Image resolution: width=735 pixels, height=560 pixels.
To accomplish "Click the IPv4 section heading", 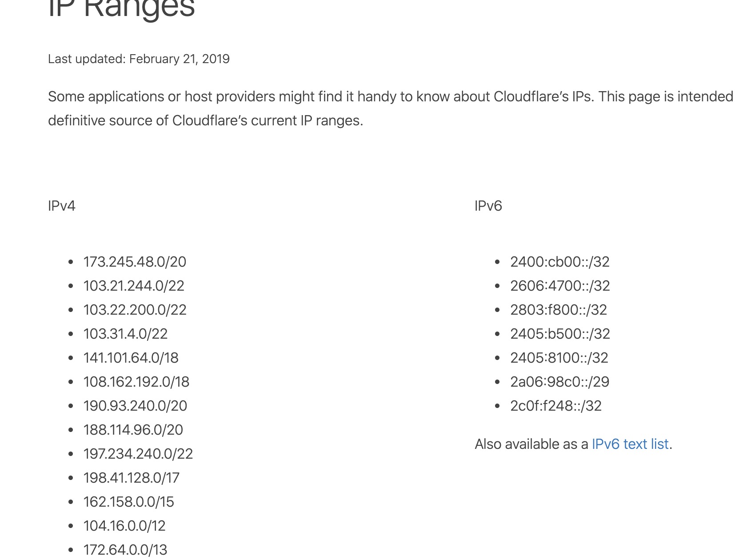I will point(62,206).
